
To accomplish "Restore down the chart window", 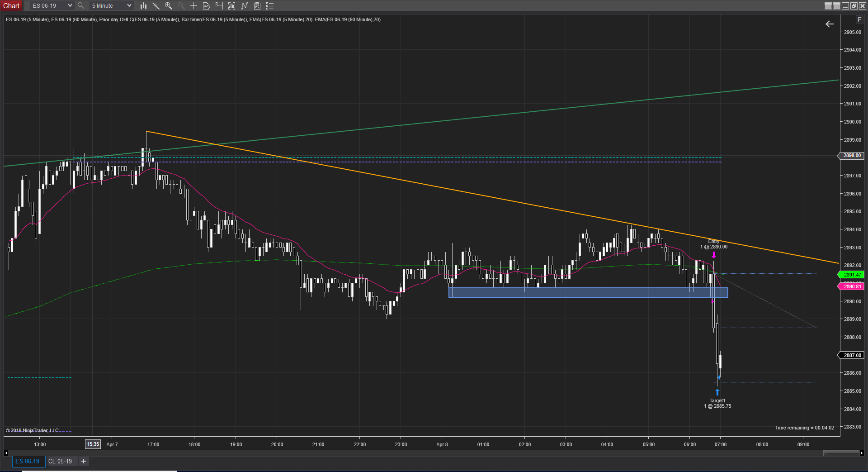I will click(x=854, y=6).
